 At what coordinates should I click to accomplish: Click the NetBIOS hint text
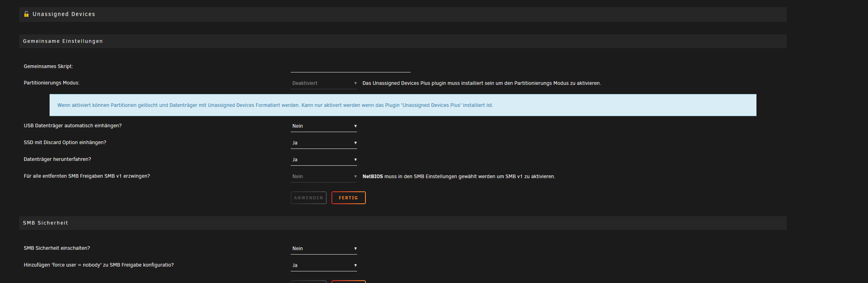(459, 177)
